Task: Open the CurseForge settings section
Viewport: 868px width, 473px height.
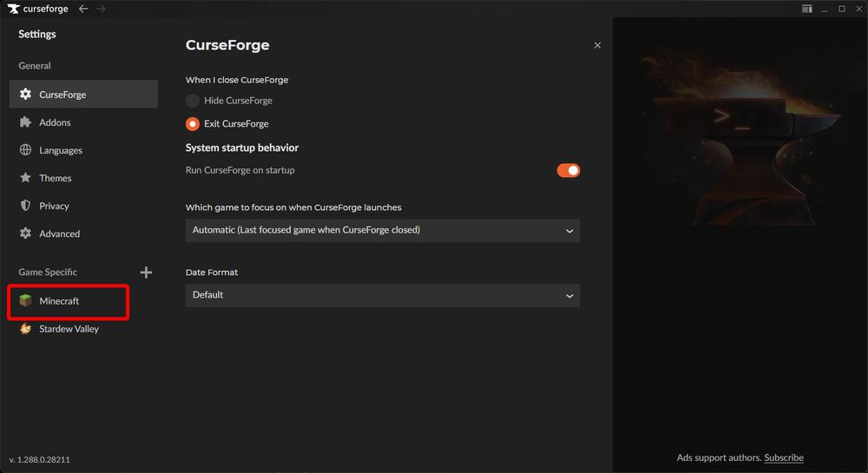Action: point(83,94)
